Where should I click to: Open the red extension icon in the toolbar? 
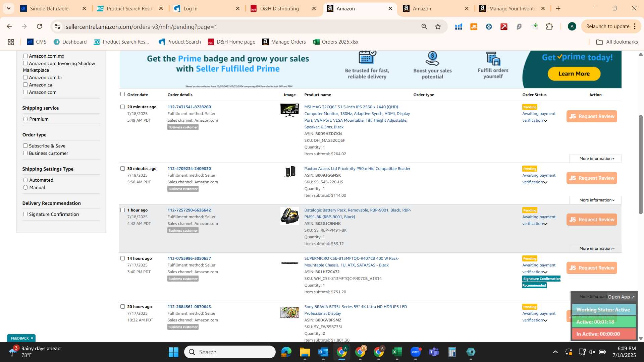click(x=504, y=26)
